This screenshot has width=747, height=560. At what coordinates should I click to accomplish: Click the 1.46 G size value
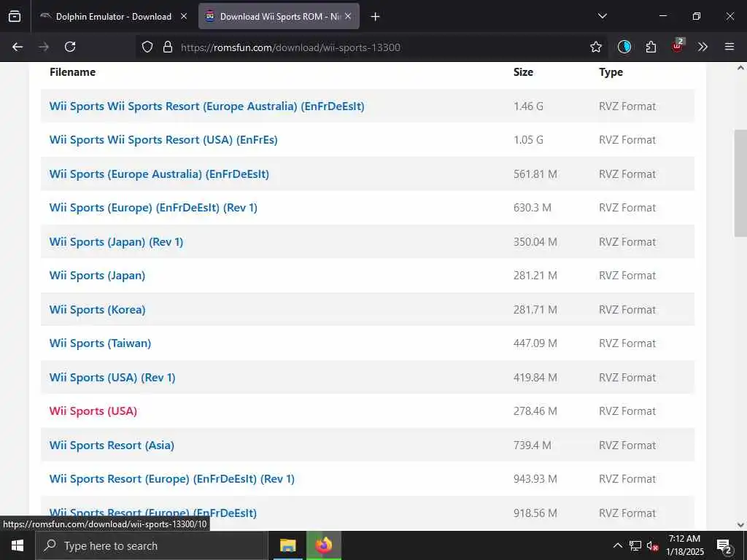tap(528, 106)
